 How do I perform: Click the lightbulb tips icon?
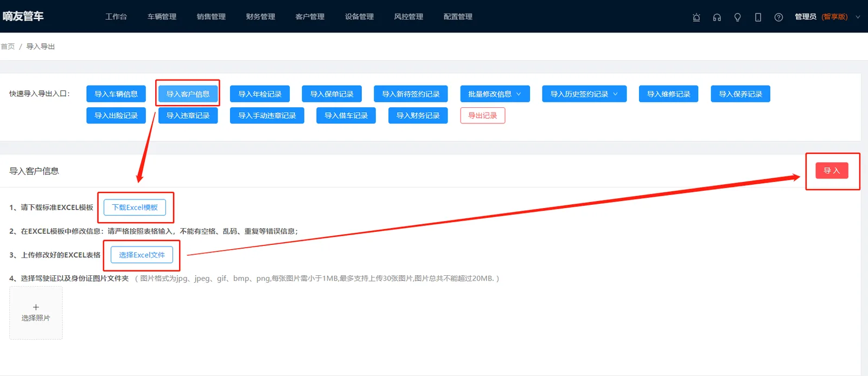(x=737, y=17)
